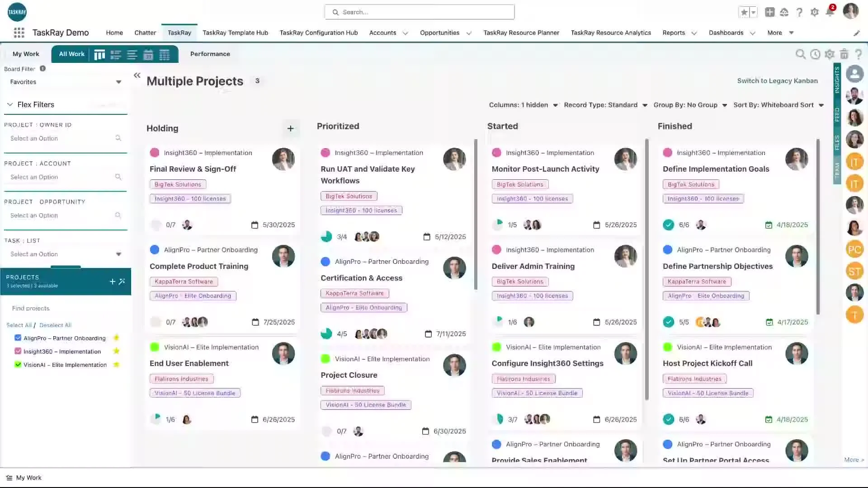Click the favorites star icon
Image resolution: width=868 pixels, height=488 pixels.
744,12
